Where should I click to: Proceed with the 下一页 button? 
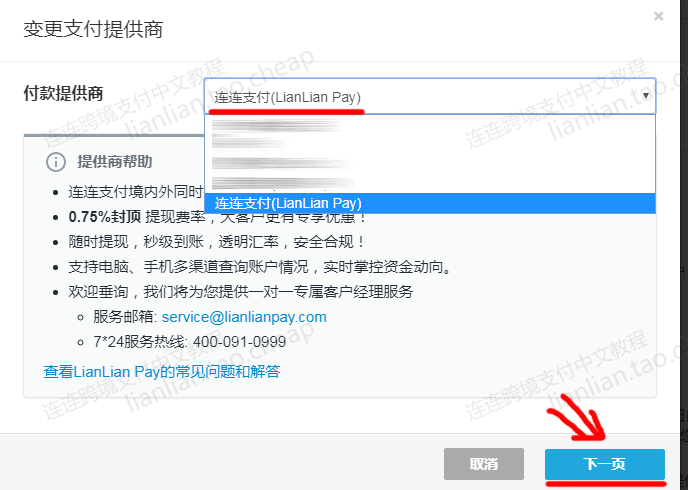click(x=605, y=464)
